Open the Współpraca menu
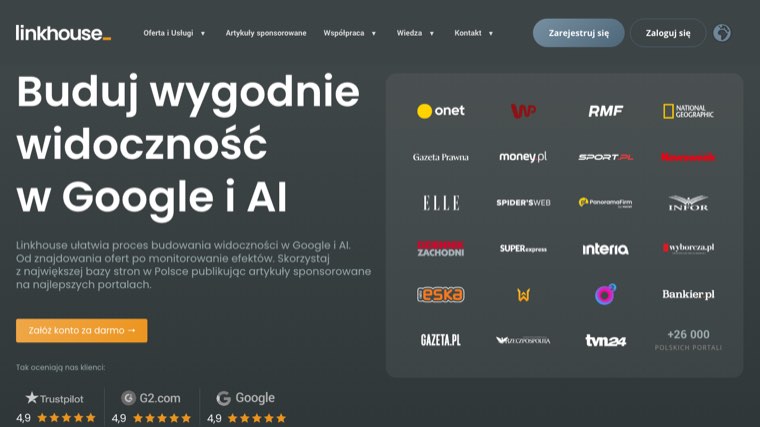This screenshot has width=760, height=427. [344, 33]
